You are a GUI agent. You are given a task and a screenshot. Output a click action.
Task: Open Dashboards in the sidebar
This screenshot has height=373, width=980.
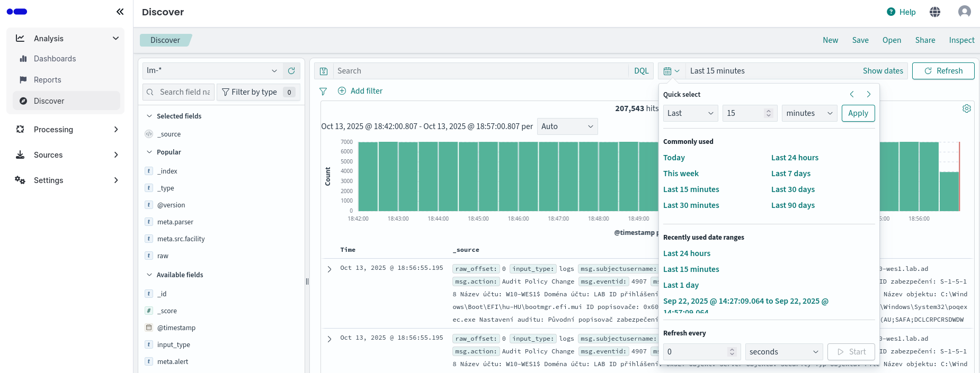tap(55, 59)
